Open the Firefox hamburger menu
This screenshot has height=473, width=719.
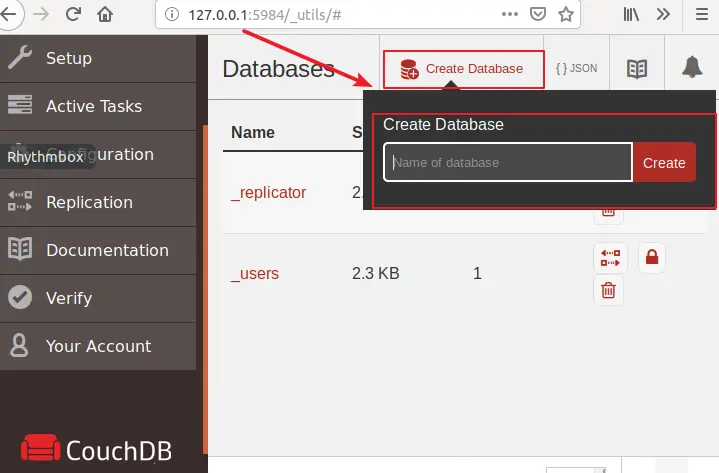[702, 15]
